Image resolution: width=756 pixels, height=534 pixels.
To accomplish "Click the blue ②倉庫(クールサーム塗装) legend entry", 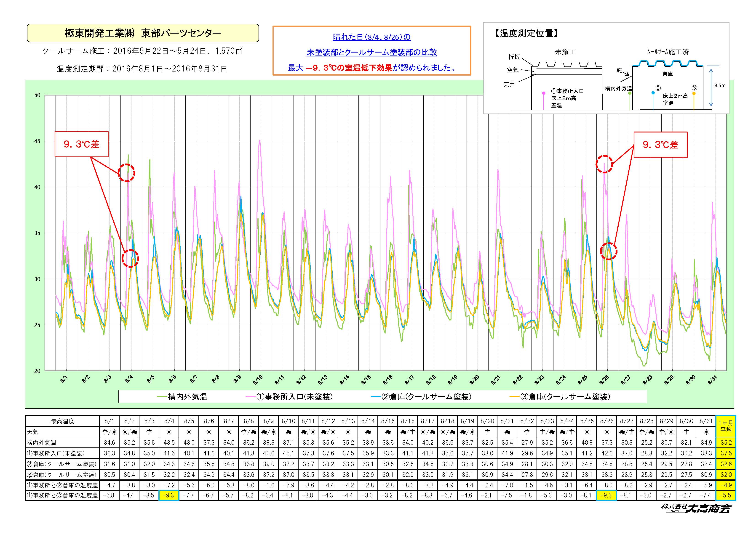I will click(421, 397).
